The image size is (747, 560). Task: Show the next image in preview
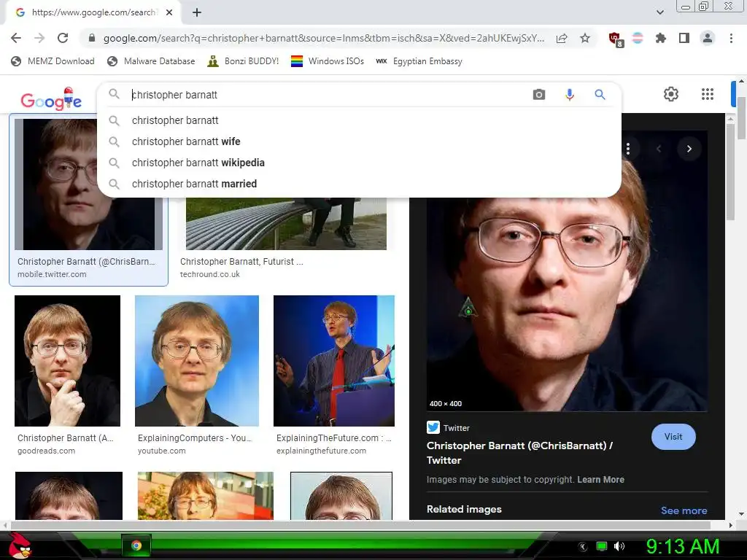pos(689,149)
